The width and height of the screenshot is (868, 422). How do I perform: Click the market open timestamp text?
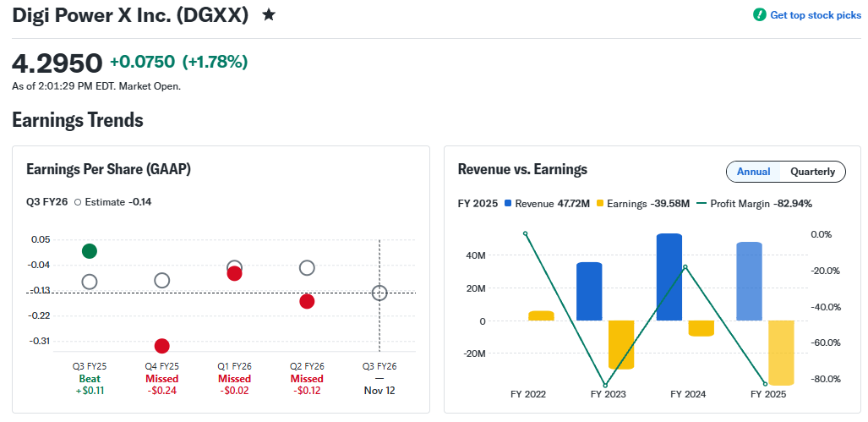pyautogui.click(x=96, y=86)
